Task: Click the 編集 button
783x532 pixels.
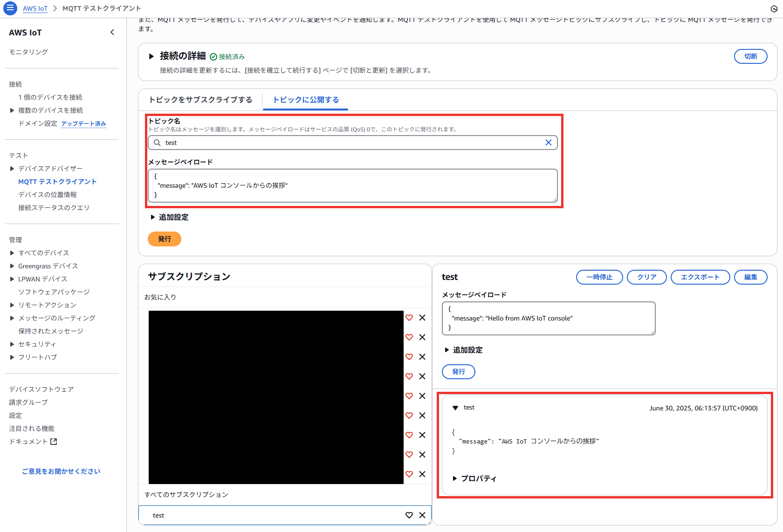Action: tap(750, 277)
